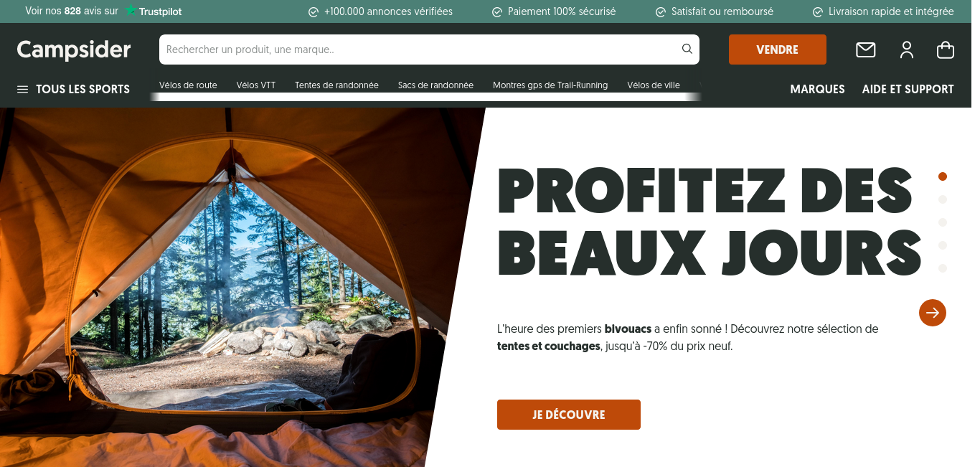This screenshot has height=467, width=980.
Task: Select the last carousel dot
Action: [943, 268]
